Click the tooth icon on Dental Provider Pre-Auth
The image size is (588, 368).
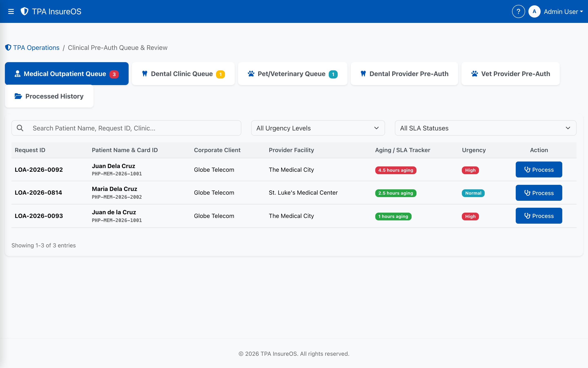pyautogui.click(x=363, y=74)
